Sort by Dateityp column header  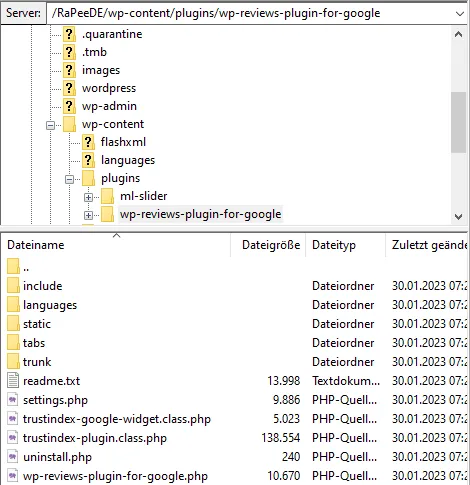(334, 245)
